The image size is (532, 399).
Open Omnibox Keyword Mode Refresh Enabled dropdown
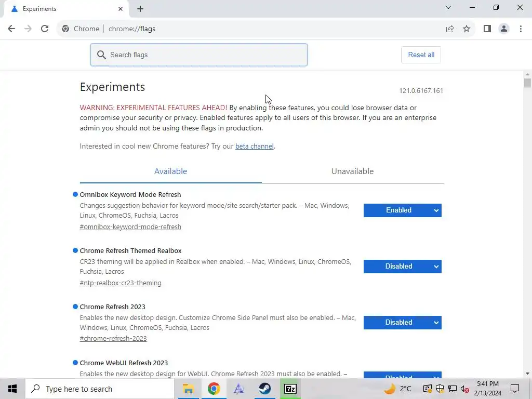click(x=403, y=210)
